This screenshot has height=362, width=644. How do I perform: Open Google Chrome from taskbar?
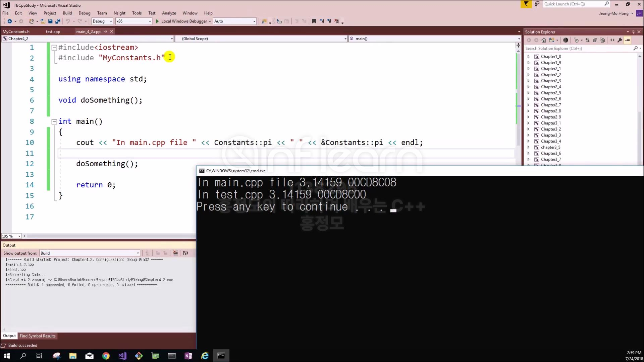pyautogui.click(x=106, y=356)
